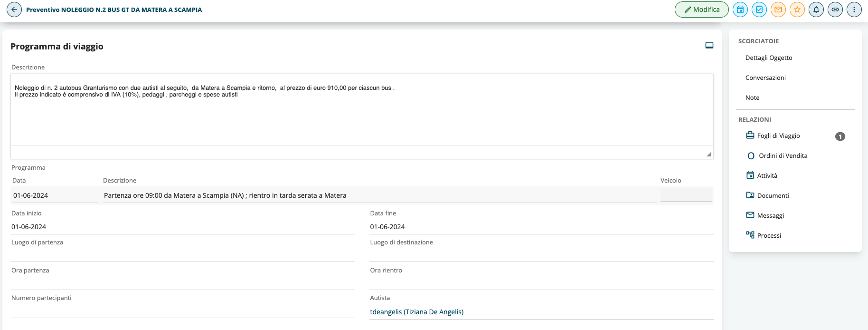Screen dimensions: 868x330
Task: Open Dettagli Oggetto shortcut
Action: coord(769,58)
